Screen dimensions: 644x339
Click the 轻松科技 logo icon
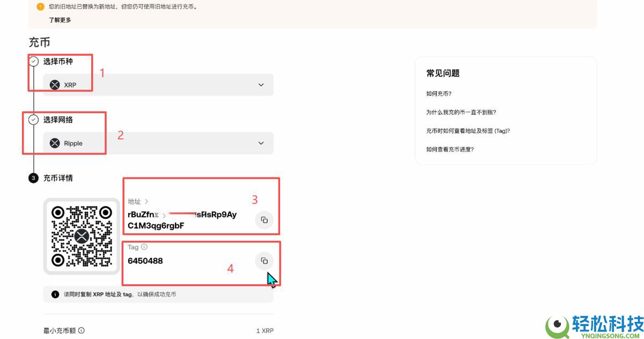(x=555, y=325)
